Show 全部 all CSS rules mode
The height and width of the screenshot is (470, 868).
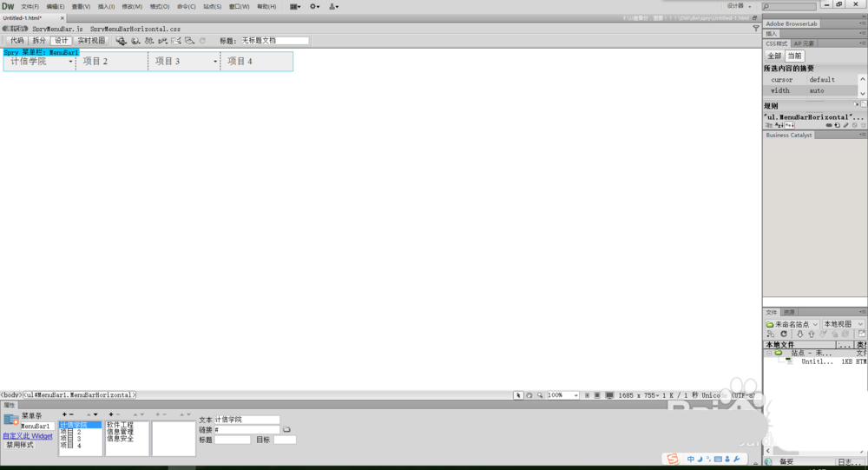point(774,56)
